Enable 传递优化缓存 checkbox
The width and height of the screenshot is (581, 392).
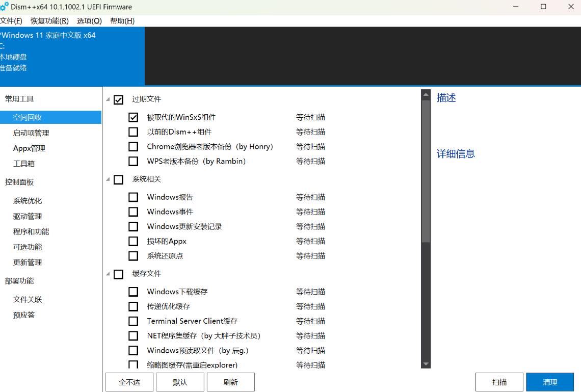click(x=133, y=306)
